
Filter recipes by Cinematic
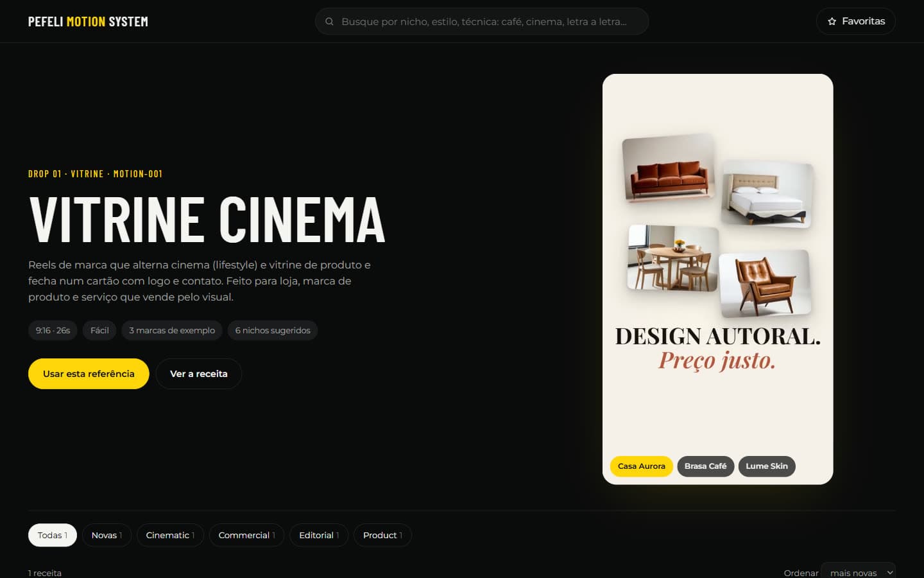170,535
